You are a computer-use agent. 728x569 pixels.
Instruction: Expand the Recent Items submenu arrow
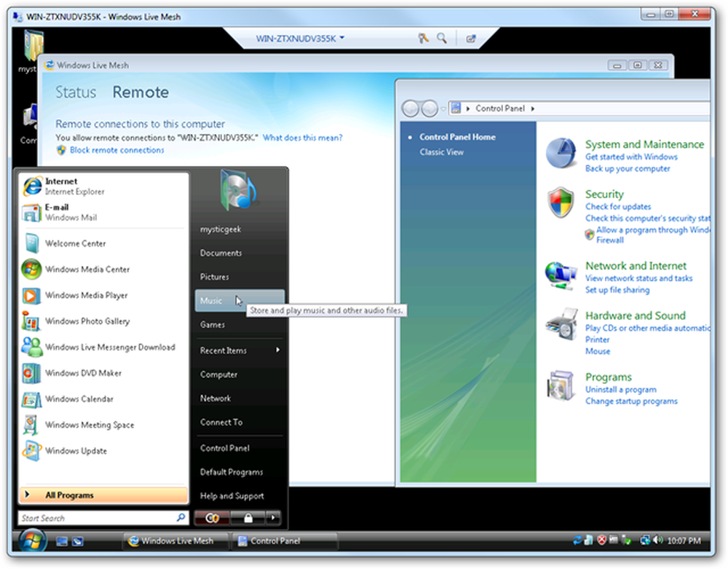tap(277, 350)
